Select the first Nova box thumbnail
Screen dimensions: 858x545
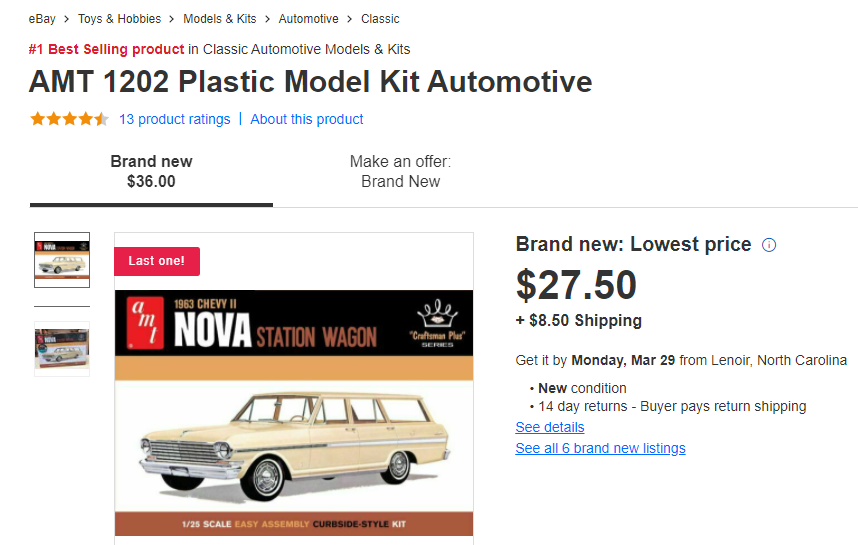click(62, 260)
